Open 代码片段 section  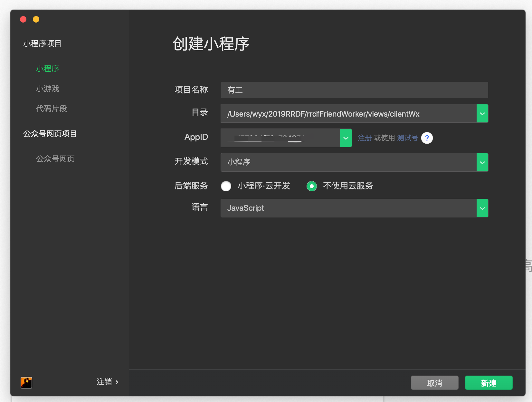[51, 109]
